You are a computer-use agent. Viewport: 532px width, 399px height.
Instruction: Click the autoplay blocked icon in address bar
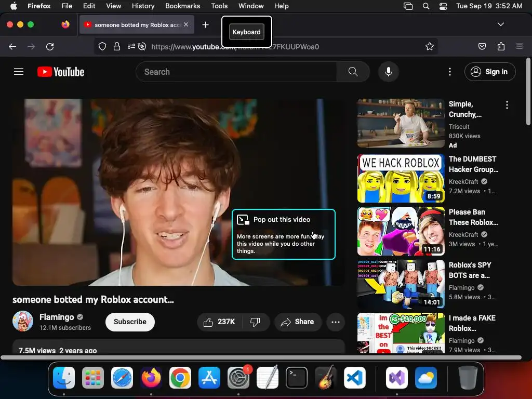(x=142, y=46)
